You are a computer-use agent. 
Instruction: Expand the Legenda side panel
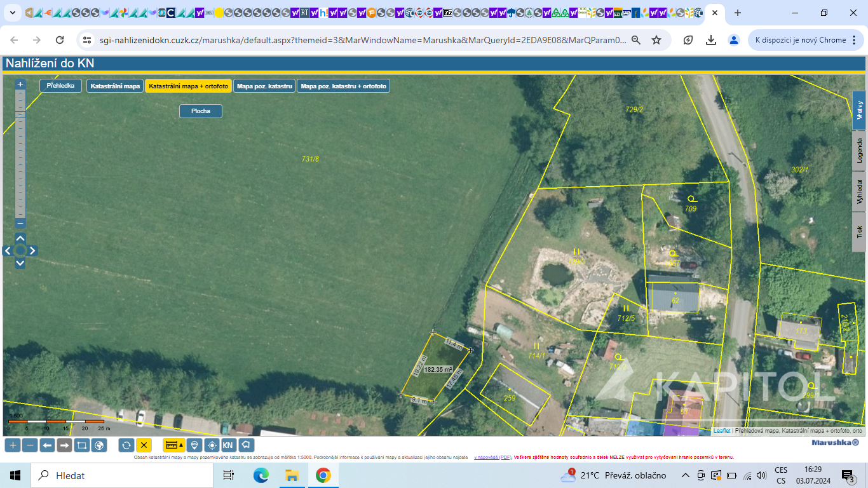[x=859, y=150]
